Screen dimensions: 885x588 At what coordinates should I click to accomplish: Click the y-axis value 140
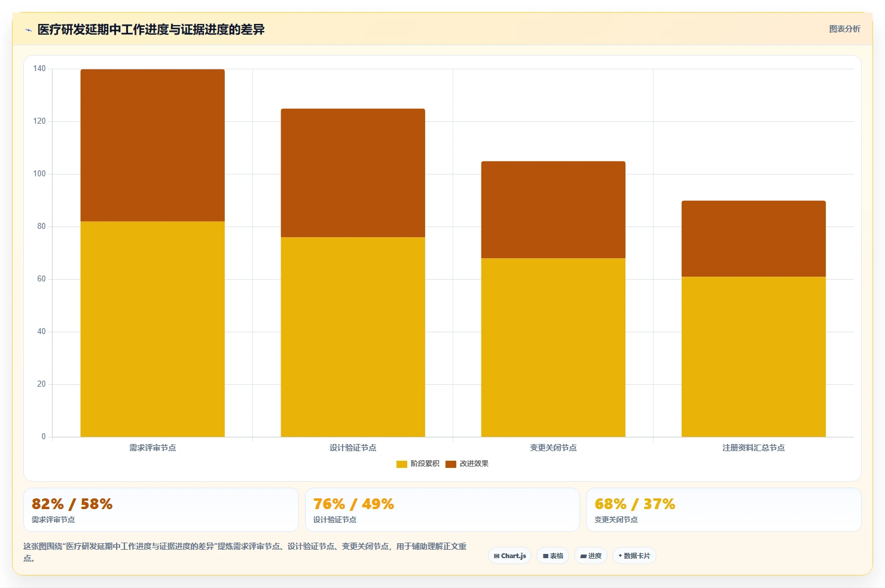point(39,69)
